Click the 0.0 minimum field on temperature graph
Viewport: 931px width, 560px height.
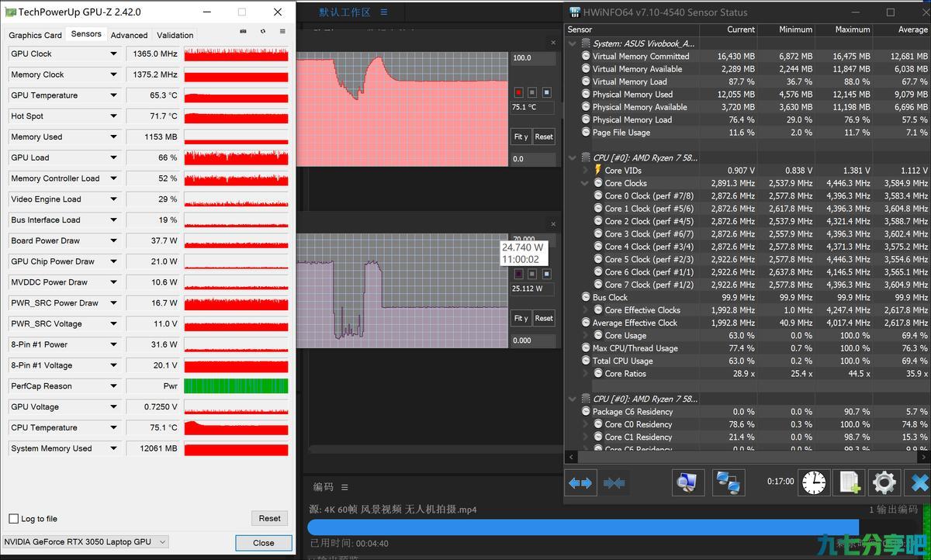tap(533, 159)
